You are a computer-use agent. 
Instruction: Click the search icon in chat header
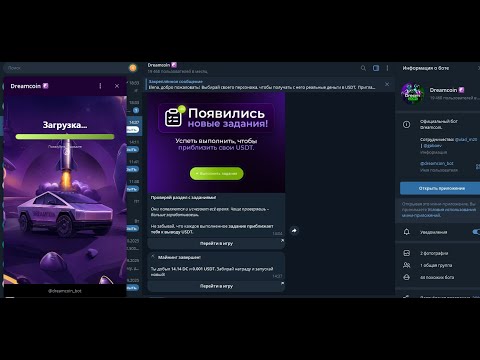tap(363, 68)
